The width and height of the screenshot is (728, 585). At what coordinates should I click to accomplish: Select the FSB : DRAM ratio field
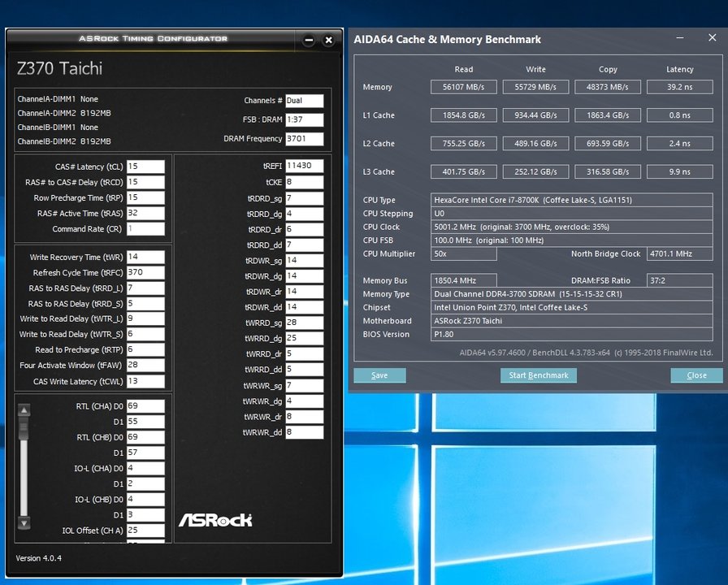pos(305,119)
